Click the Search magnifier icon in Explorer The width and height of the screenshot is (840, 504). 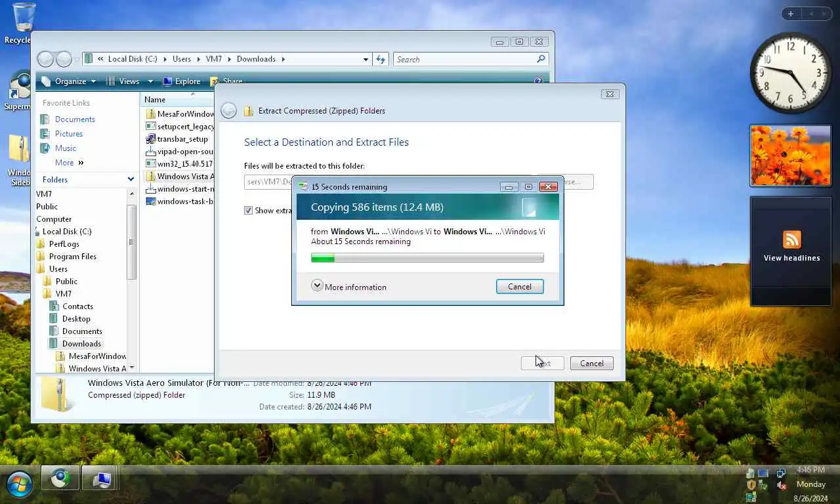coord(541,59)
